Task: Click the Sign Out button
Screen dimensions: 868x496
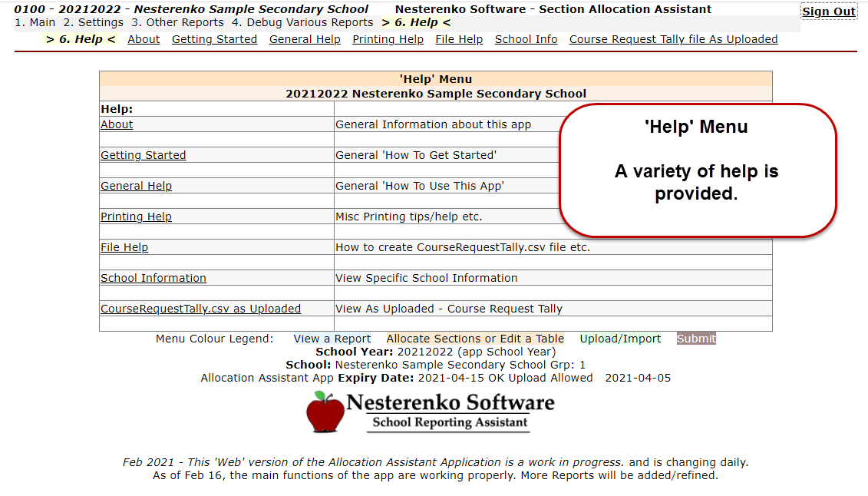Action: [829, 12]
